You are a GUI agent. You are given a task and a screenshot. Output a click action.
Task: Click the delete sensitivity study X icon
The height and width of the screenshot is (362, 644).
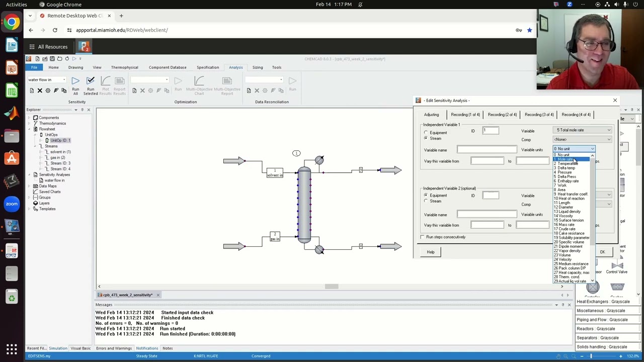click(40, 90)
